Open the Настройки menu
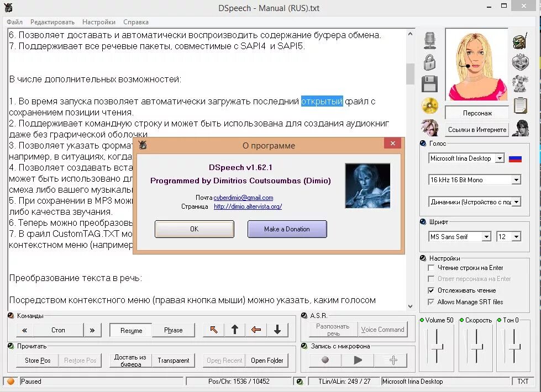541x392 pixels. (99, 22)
